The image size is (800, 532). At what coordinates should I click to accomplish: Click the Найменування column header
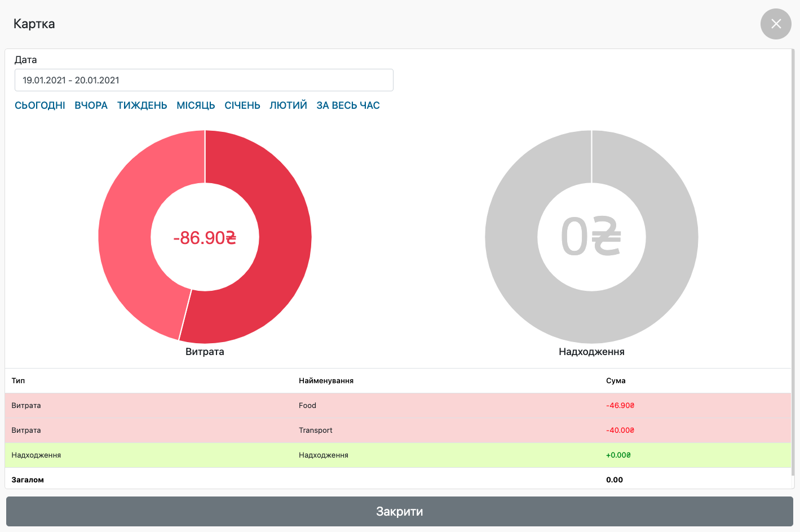326,380
